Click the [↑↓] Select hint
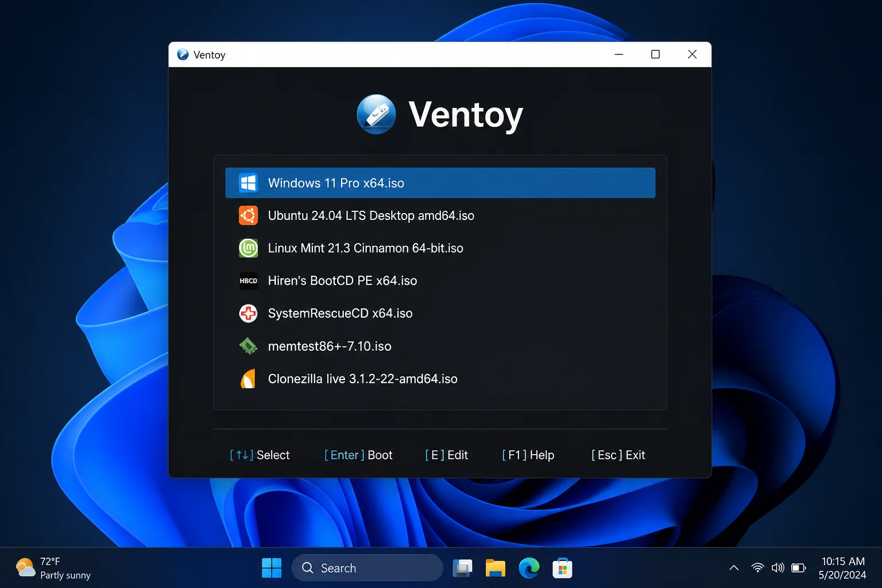This screenshot has width=882, height=588. [260, 455]
